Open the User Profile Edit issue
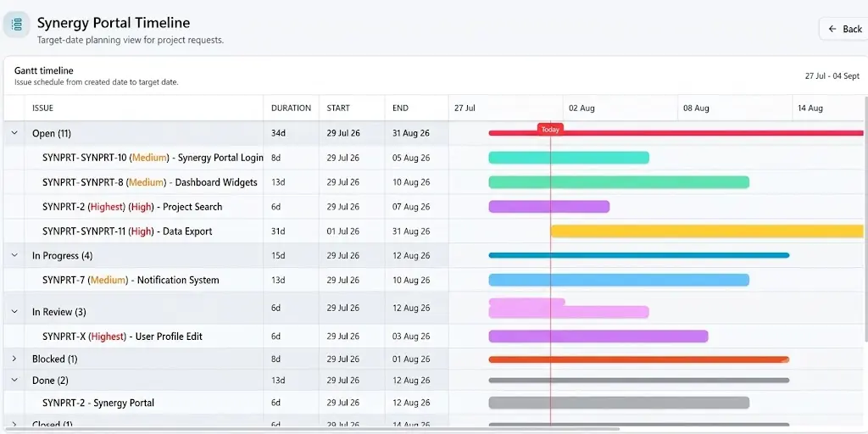This screenshot has height=434, width=868. [122, 337]
